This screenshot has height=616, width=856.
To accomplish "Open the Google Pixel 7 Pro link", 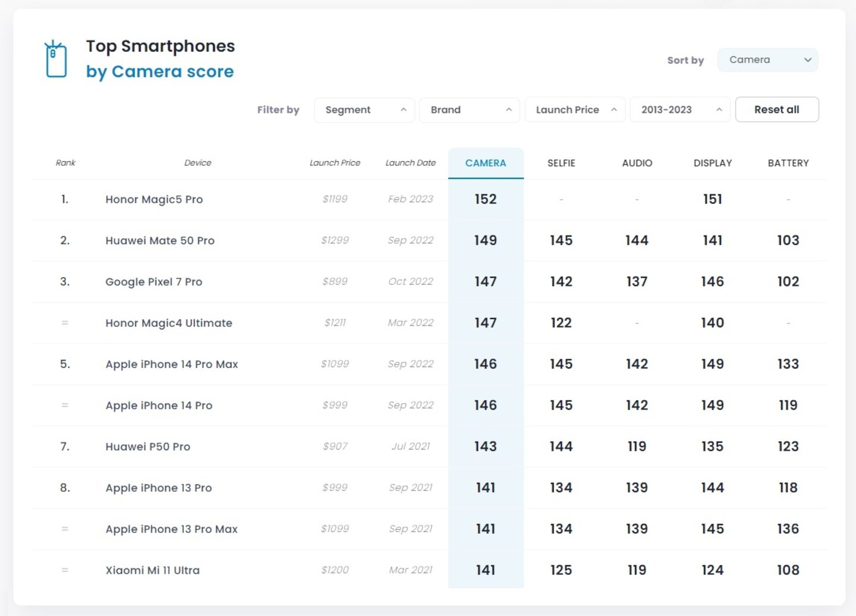I will click(x=153, y=282).
